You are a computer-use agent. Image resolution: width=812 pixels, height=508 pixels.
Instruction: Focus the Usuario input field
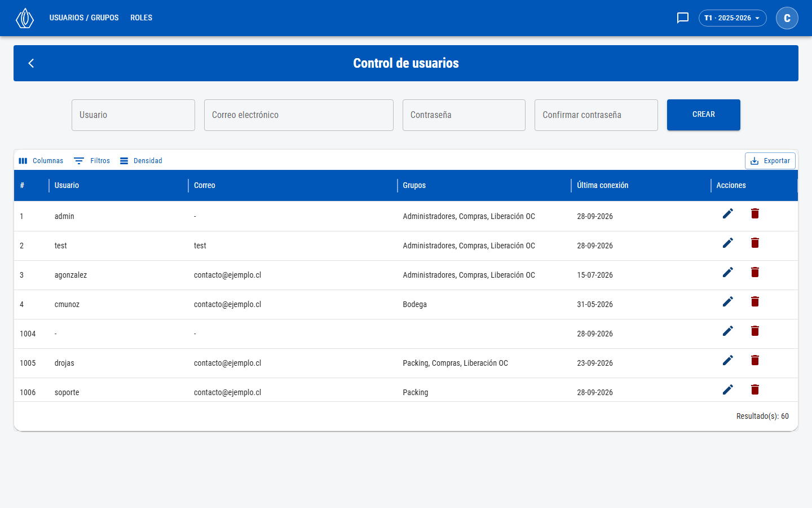133,115
